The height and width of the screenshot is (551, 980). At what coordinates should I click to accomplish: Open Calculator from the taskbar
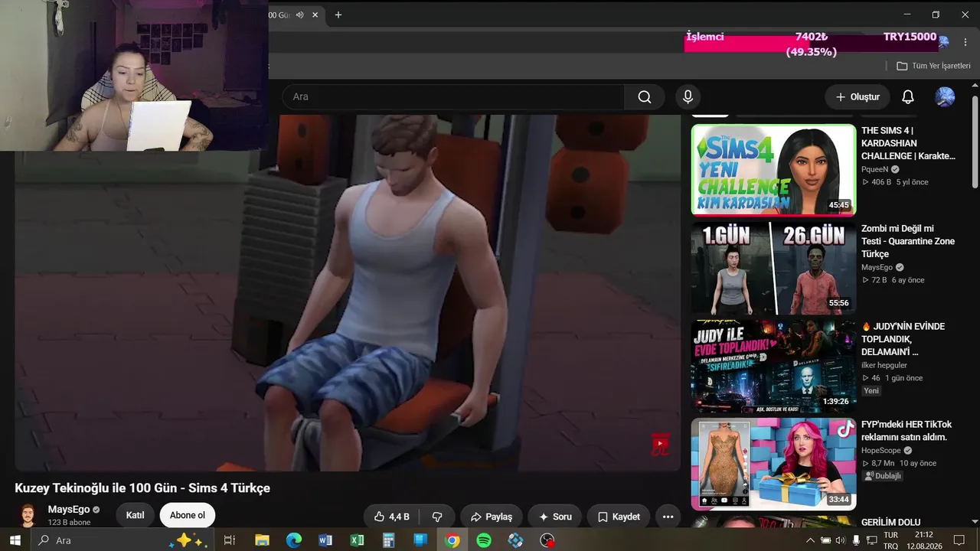pyautogui.click(x=389, y=540)
